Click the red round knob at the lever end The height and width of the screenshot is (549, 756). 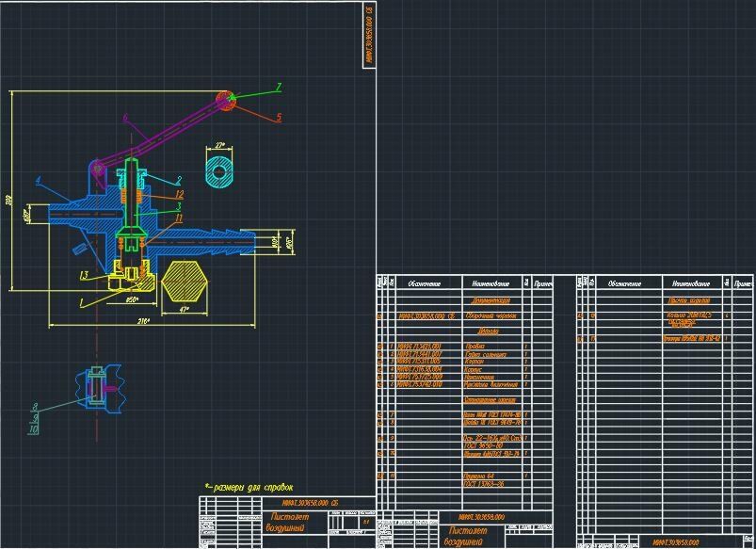click(225, 101)
